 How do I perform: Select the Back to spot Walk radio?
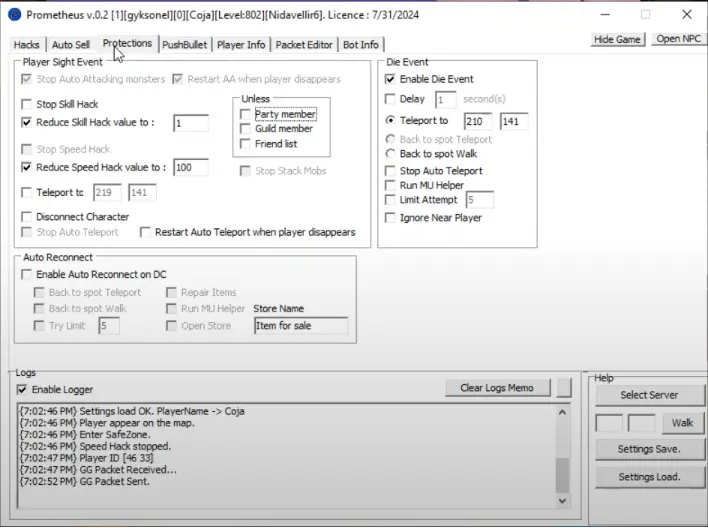390,154
